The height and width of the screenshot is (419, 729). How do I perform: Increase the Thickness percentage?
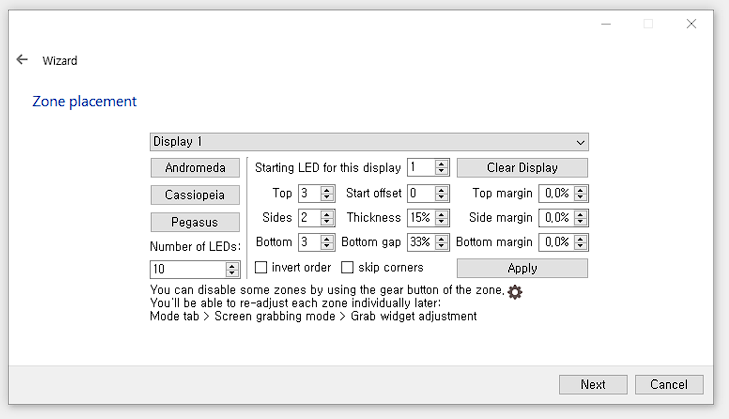tap(442, 213)
